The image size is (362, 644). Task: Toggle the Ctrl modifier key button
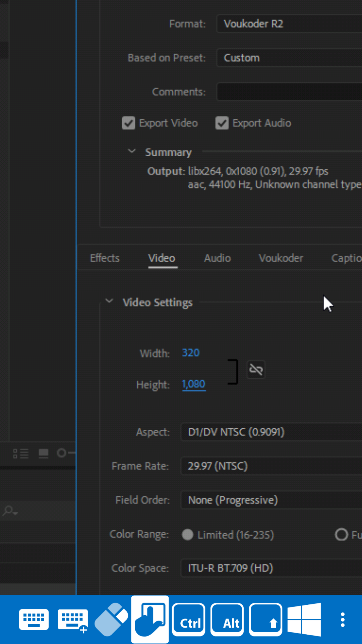point(189,620)
